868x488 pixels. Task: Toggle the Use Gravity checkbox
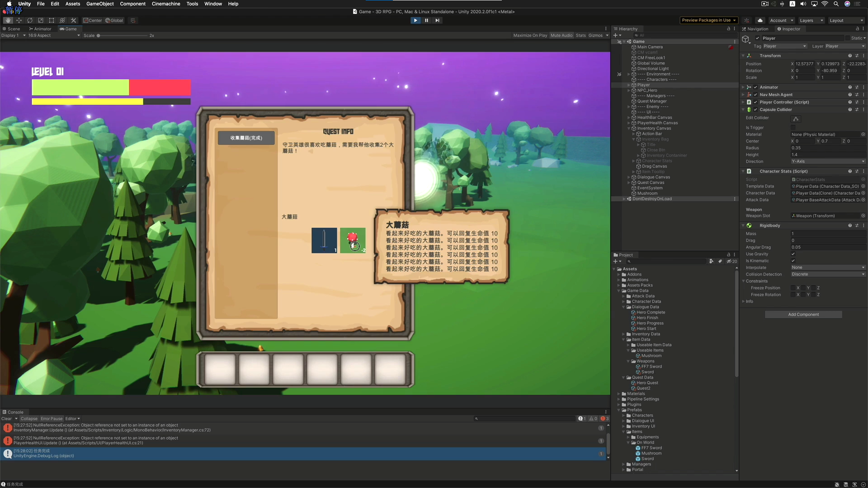point(793,254)
